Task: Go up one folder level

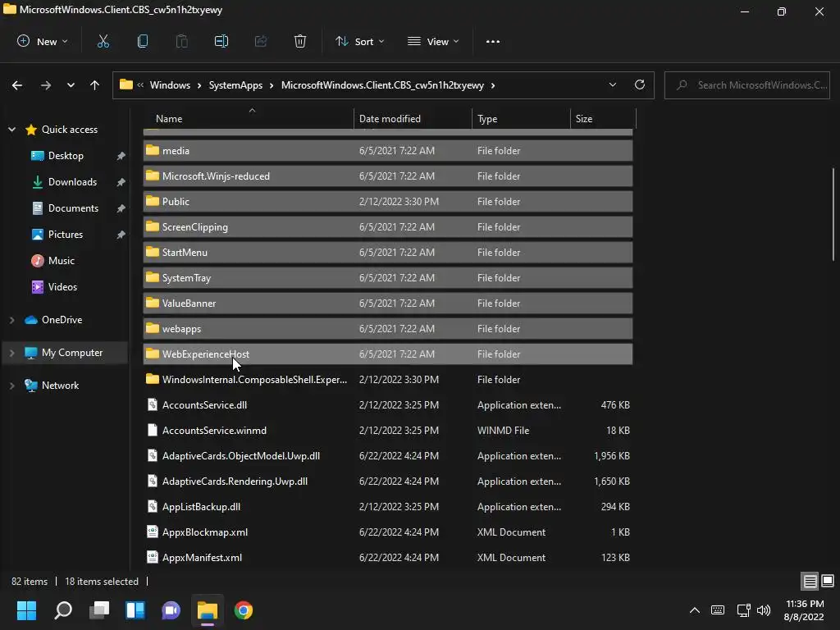Action: point(95,85)
